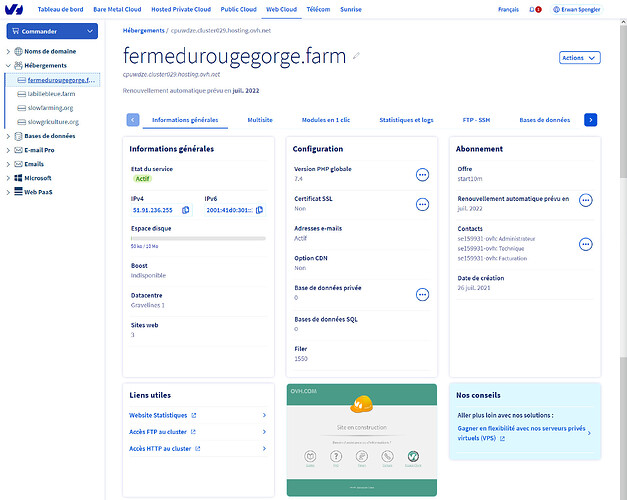
Task: Open Certificat SSL options menu
Action: [422, 204]
